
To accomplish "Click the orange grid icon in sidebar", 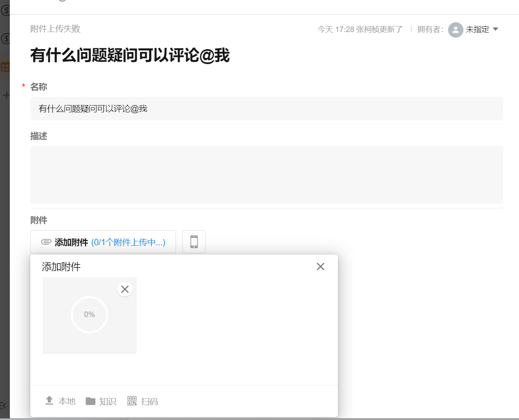I will coord(5,67).
